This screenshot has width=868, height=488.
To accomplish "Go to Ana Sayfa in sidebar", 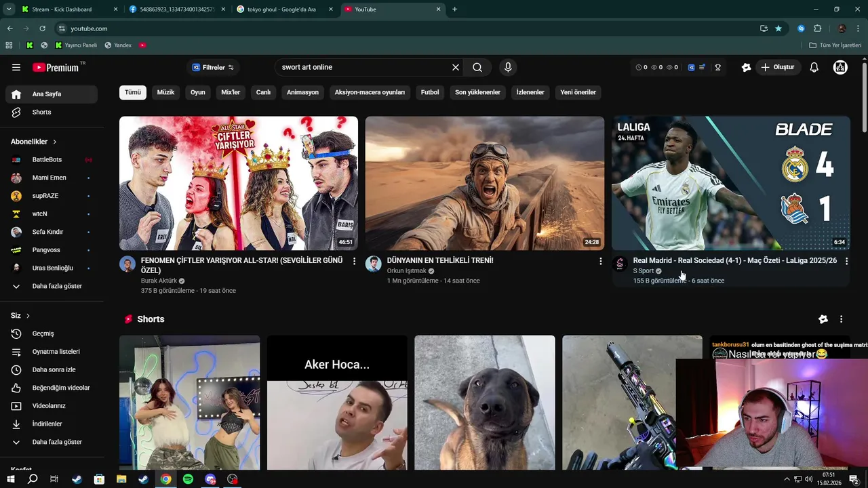I will pyautogui.click(x=52, y=94).
